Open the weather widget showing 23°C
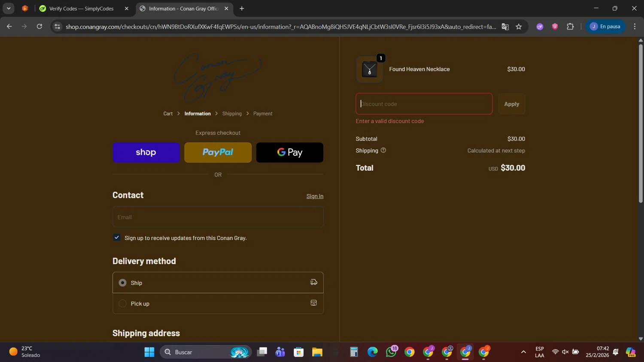644x362 pixels. (x=25, y=352)
